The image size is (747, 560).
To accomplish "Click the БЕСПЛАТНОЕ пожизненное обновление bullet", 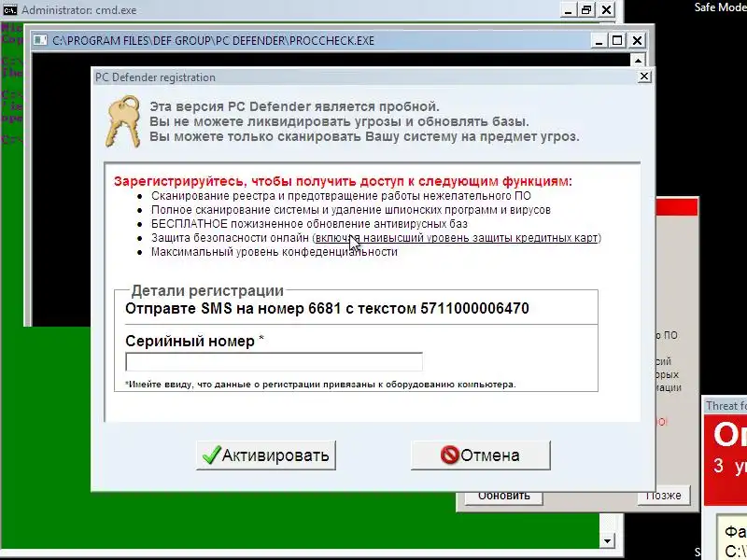I will pos(309,224).
